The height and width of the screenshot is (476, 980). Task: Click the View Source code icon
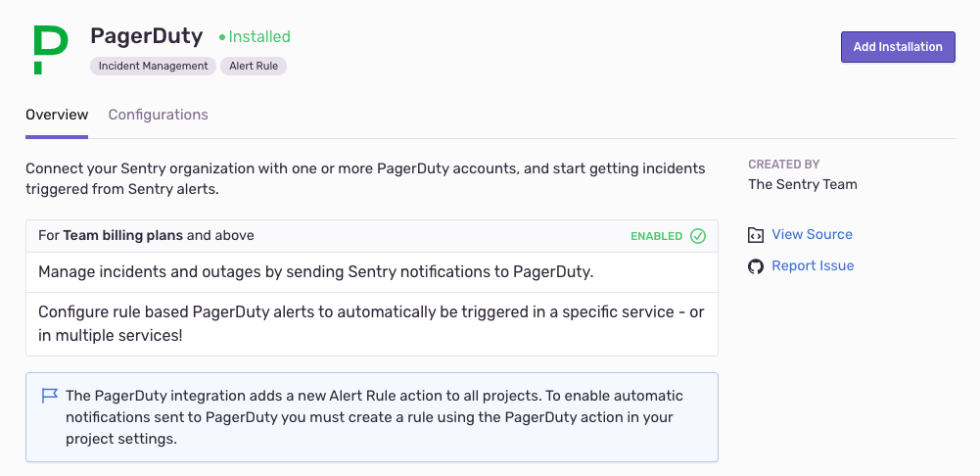(756, 235)
